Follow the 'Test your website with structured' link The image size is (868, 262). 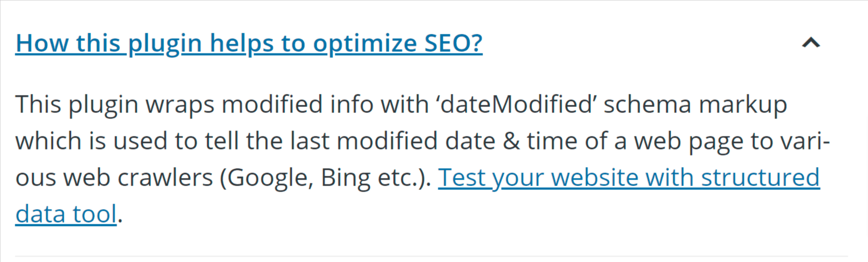tap(629, 177)
